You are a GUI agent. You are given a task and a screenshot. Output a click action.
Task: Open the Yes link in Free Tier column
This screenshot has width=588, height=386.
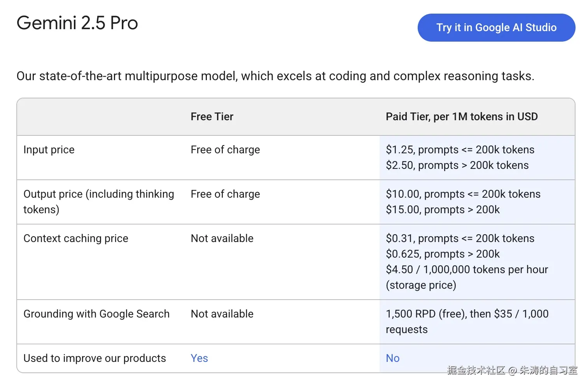coord(199,358)
